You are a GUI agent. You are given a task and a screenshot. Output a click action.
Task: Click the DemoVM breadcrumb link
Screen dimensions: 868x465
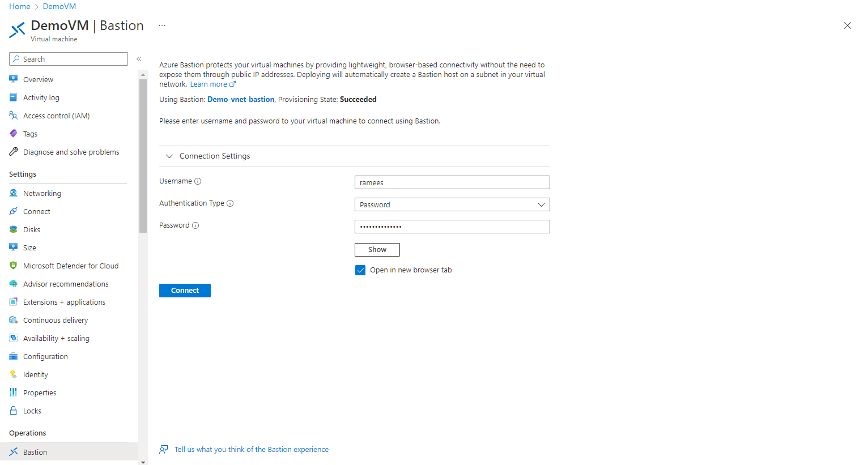pos(59,6)
